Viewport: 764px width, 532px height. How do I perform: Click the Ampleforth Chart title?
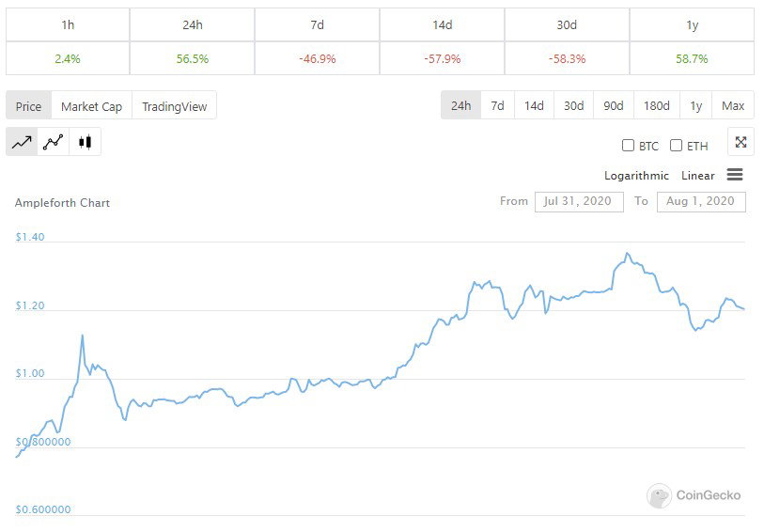tap(62, 203)
